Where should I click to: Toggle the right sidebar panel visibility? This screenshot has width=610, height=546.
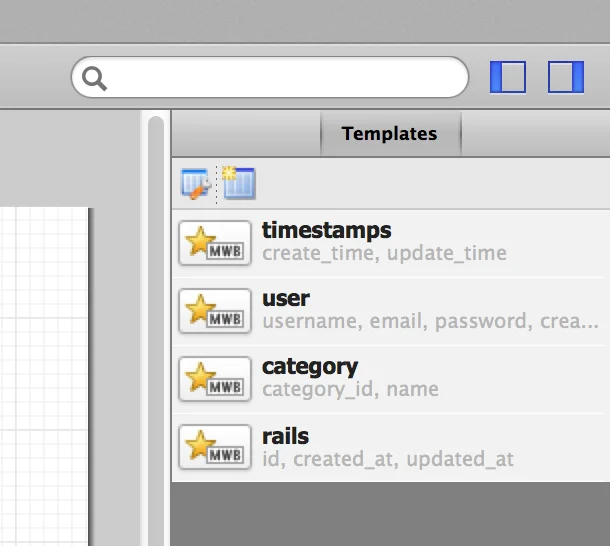coord(566,77)
